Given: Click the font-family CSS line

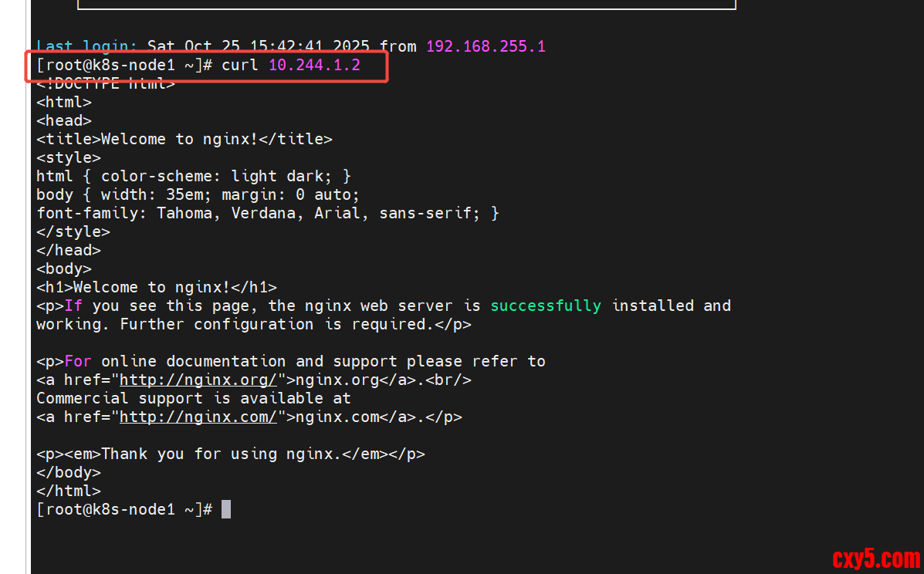Looking at the screenshot, I should point(268,213).
